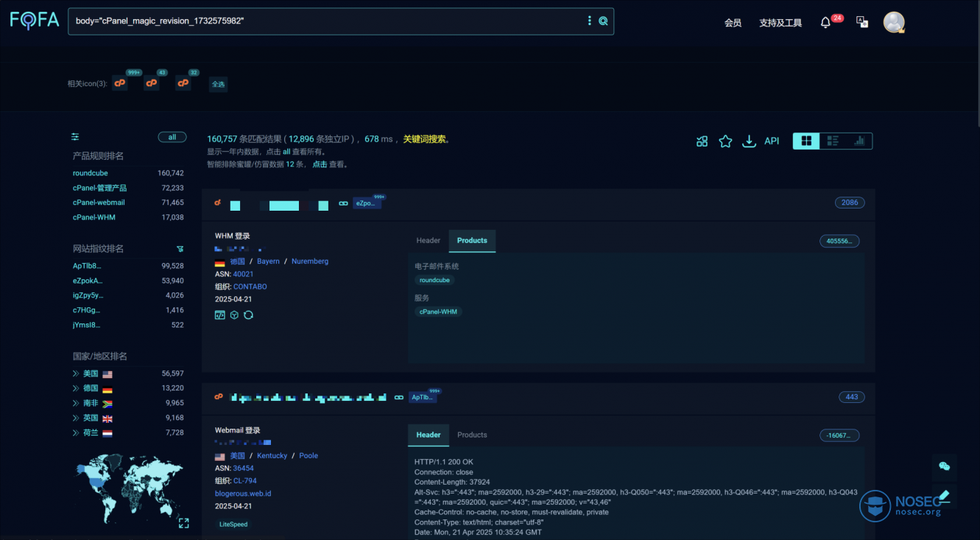Switch to Header tab in WHM result

pos(428,240)
